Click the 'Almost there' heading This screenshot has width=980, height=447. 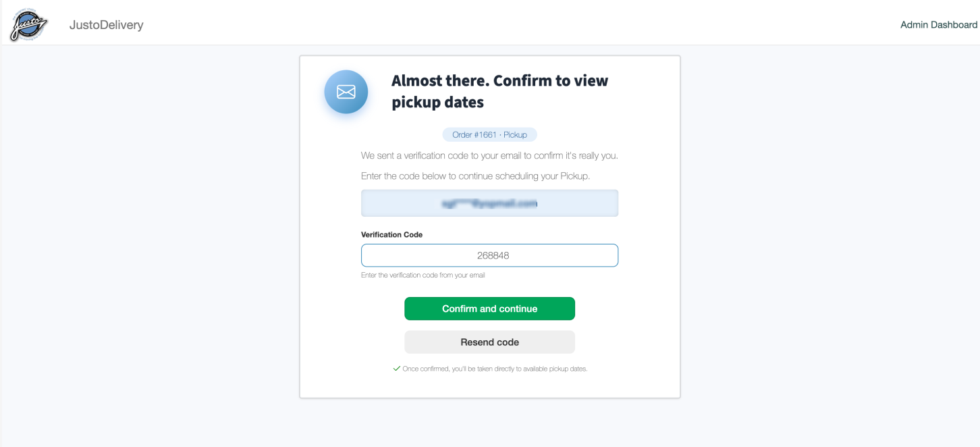(499, 81)
